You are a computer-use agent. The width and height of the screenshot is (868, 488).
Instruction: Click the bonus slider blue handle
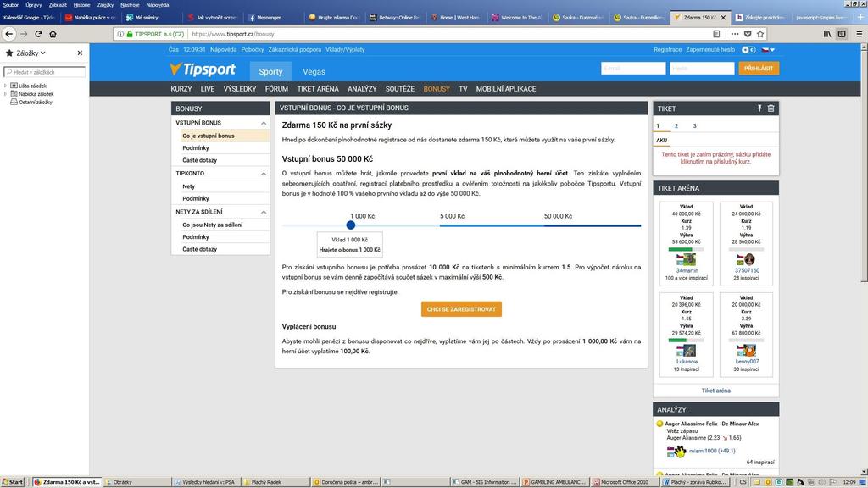coord(350,225)
